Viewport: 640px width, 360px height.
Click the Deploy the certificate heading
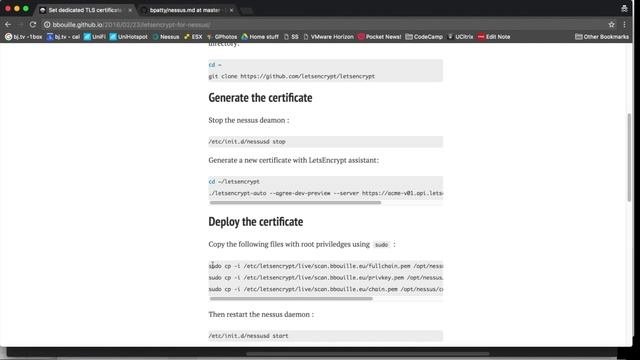[x=256, y=222]
